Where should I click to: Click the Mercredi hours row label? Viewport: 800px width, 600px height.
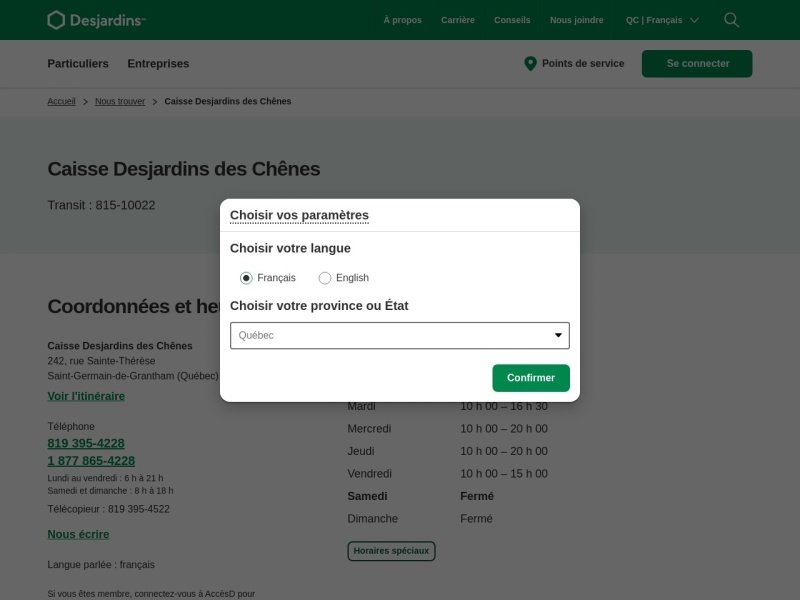point(369,429)
